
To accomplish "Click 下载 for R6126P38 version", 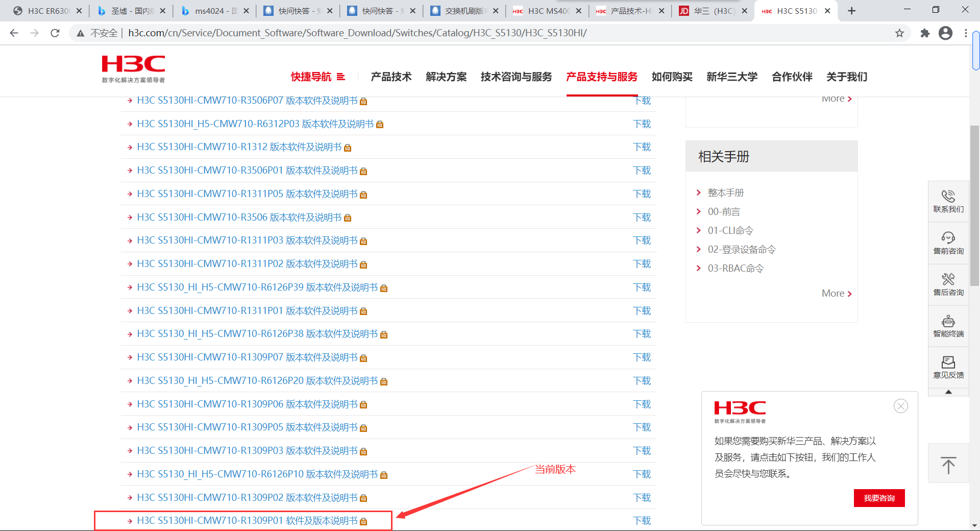I will [x=642, y=334].
